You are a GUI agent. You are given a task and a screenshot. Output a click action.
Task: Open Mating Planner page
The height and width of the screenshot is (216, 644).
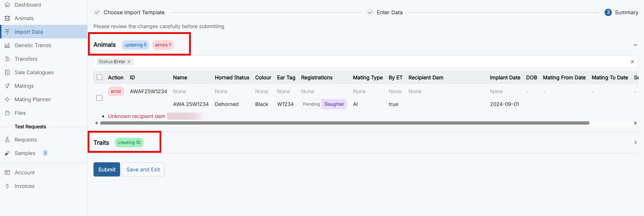click(x=32, y=99)
